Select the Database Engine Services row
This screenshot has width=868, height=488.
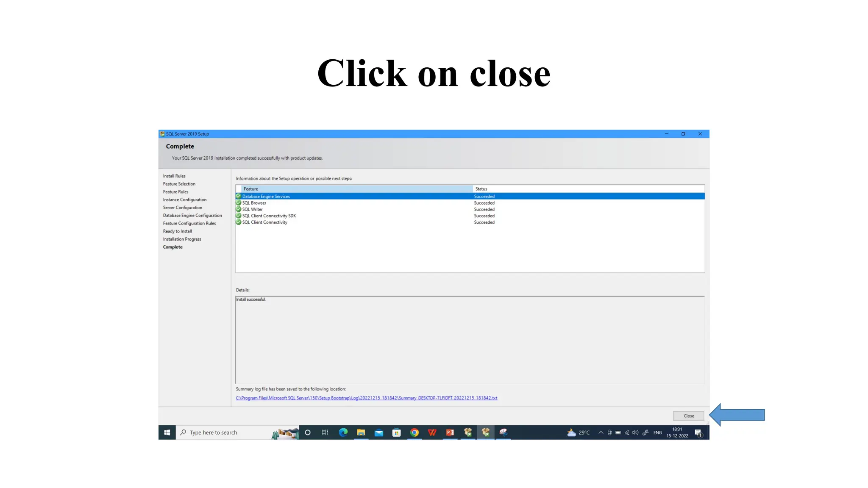point(470,197)
